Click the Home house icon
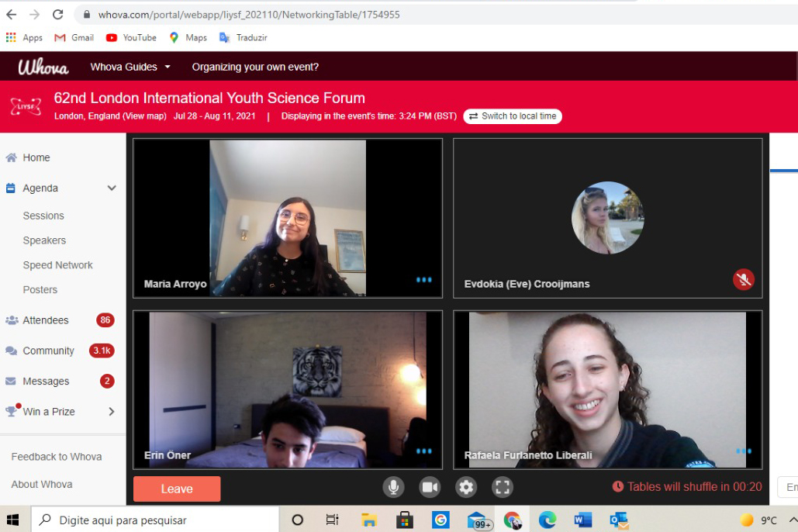The height and width of the screenshot is (532, 798). click(x=11, y=158)
